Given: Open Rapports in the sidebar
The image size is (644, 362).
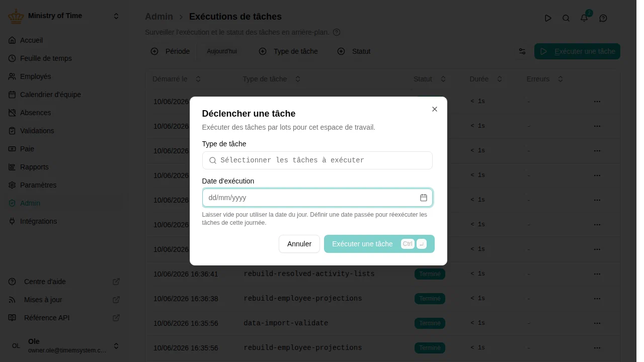Looking at the screenshot, I should [64, 167].
